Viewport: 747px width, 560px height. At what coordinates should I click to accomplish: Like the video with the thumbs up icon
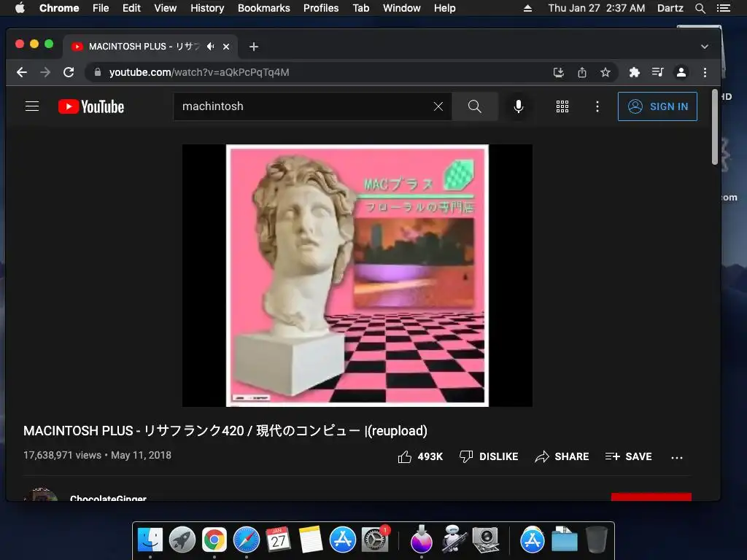pyautogui.click(x=404, y=456)
